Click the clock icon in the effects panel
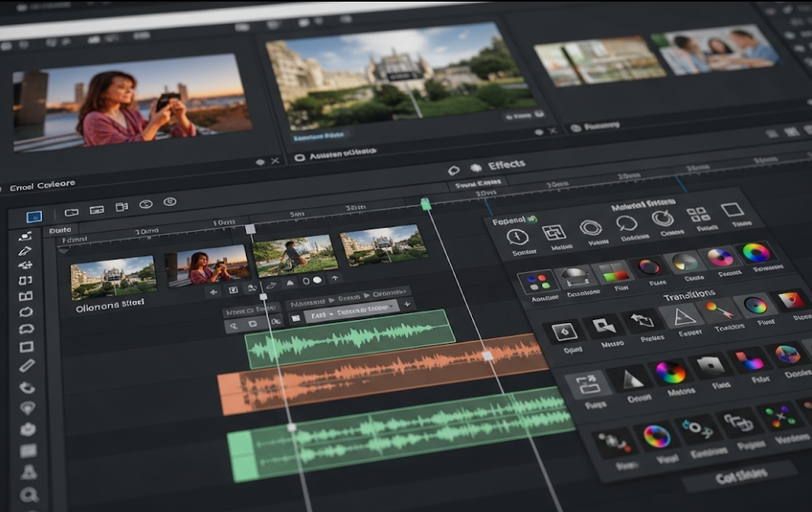Screen dimensions: 812x512 coord(517,237)
